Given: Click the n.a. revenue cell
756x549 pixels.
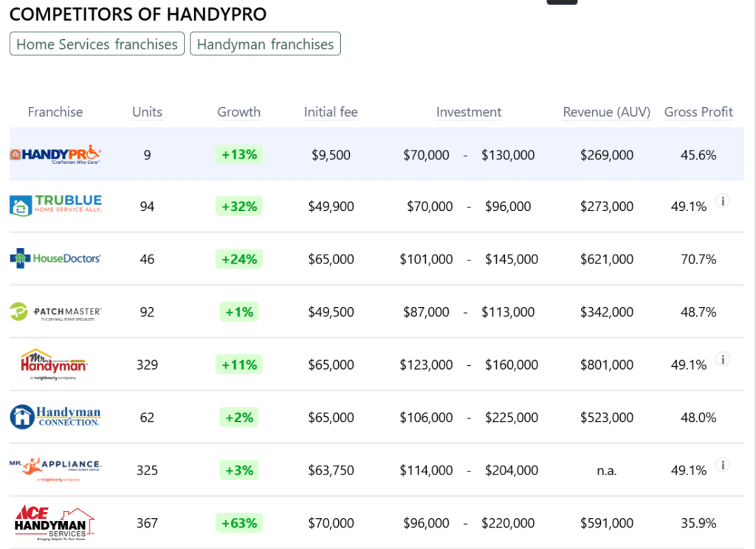Looking at the screenshot, I should click(607, 471).
